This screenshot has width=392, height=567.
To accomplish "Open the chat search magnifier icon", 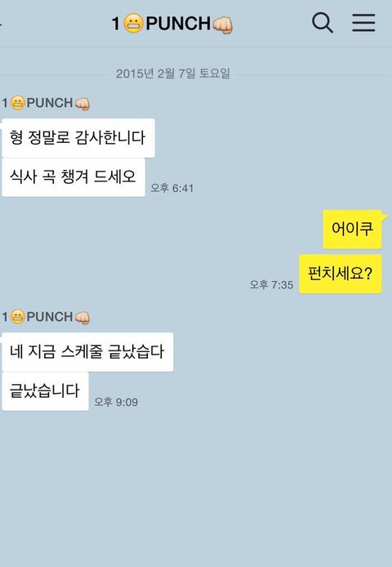I will click(323, 23).
